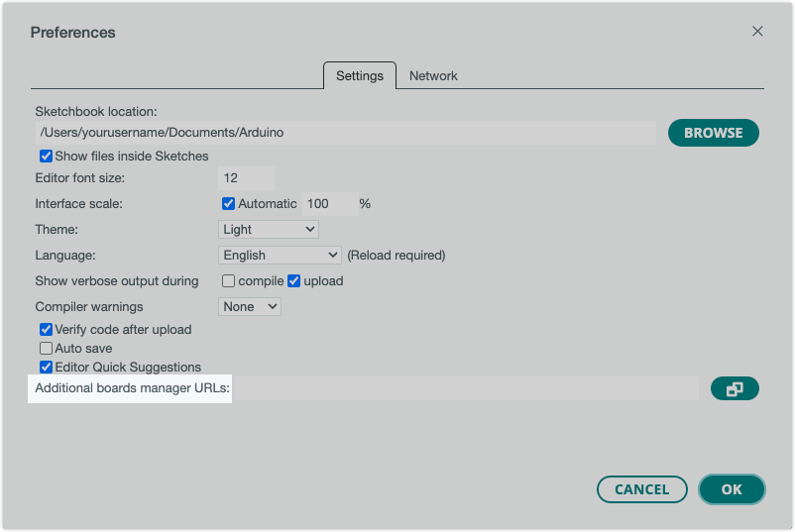Toggle Verify code after upload
This screenshot has width=795, height=532.
[46, 330]
